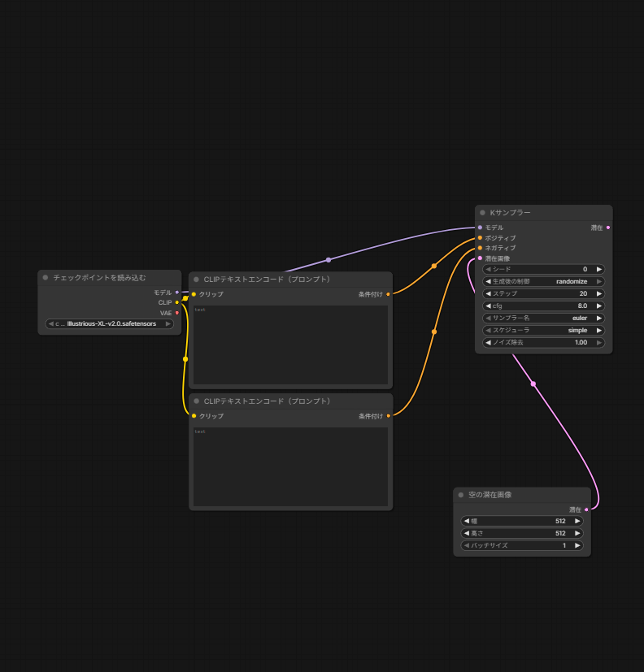
Task: Open the スケジューラ simple dropdown
Action: [x=543, y=331]
